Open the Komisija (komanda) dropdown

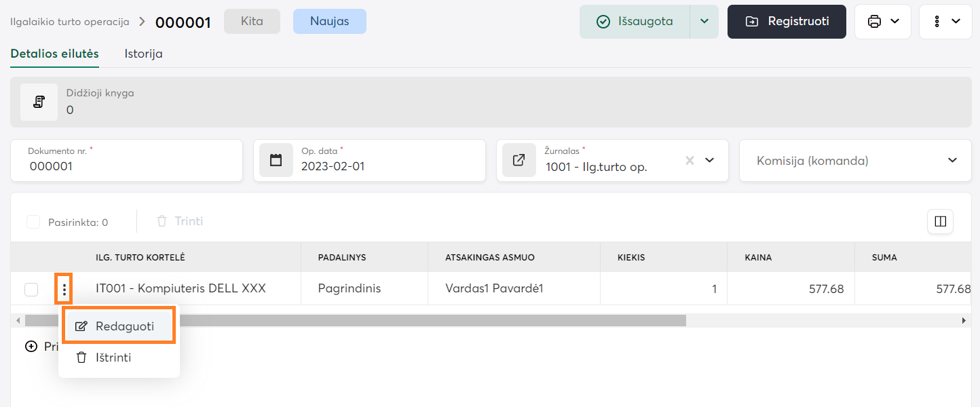tap(855, 161)
